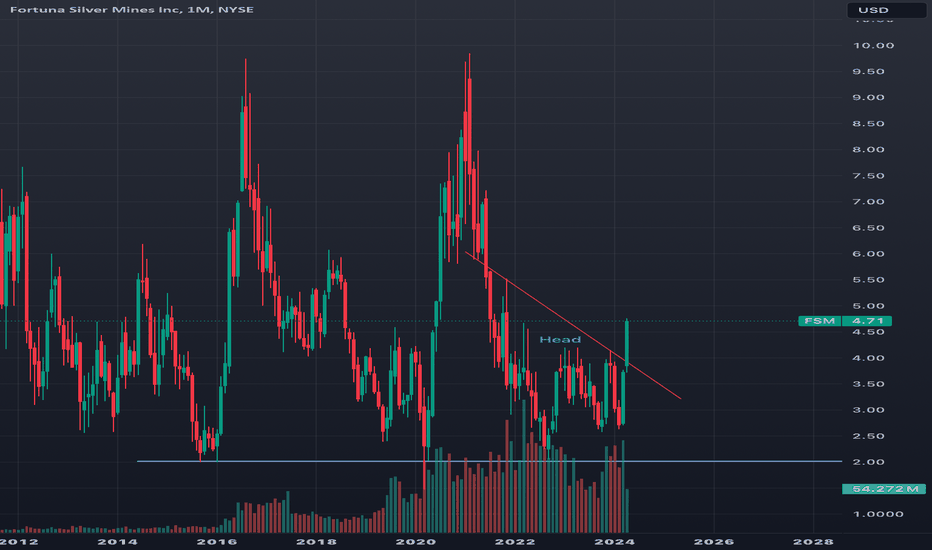Image resolution: width=932 pixels, height=550 pixels.
Task: Click the 2028 time axis label
Action: click(x=814, y=542)
